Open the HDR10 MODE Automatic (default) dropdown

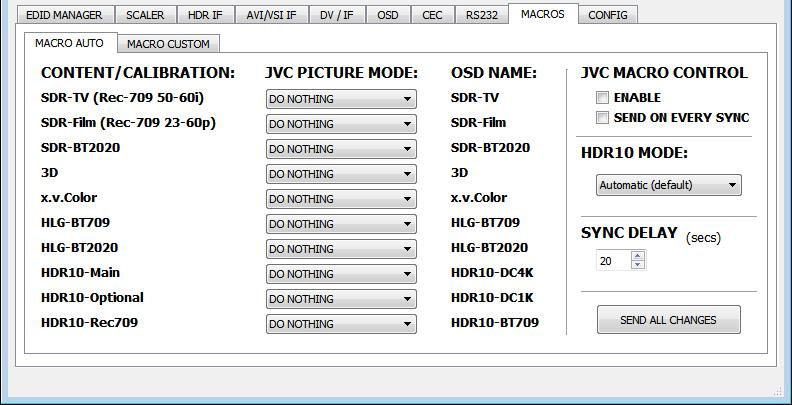point(669,185)
